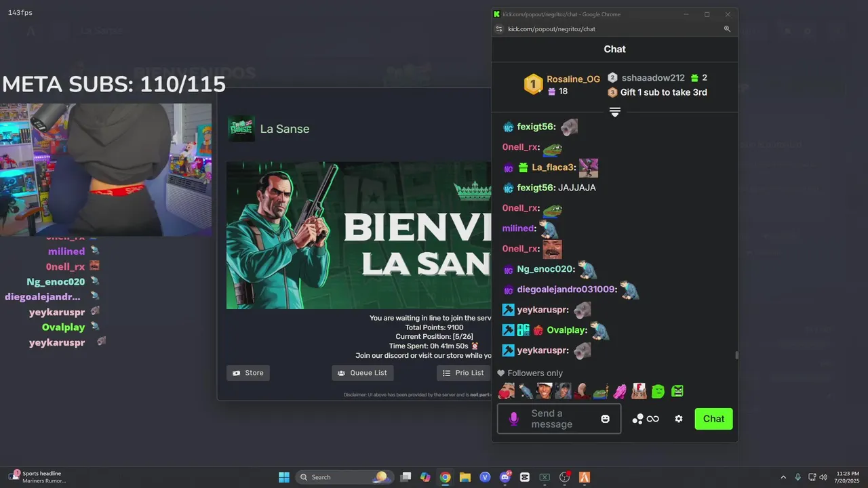Insert the green Pepe emote from quick emotes
Image resolution: width=868 pixels, height=488 pixels.
601,391
